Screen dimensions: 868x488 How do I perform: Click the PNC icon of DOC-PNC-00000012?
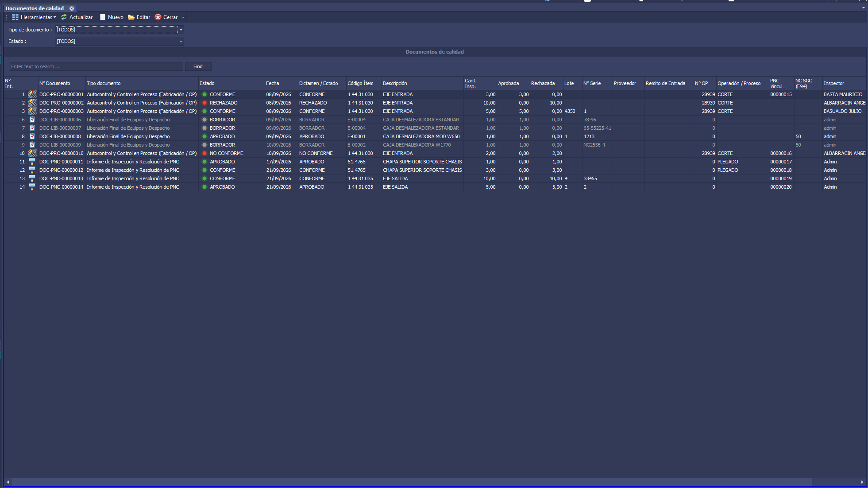coord(32,170)
